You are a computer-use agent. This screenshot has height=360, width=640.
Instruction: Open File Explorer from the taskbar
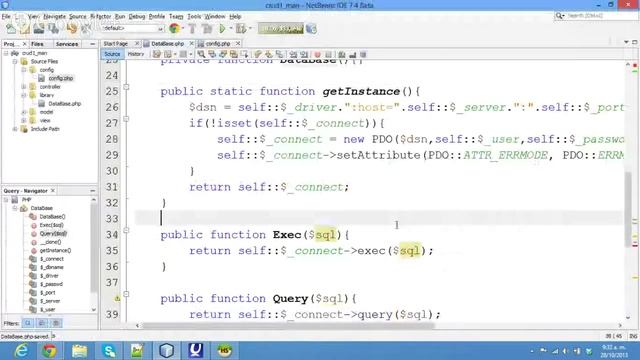(79, 351)
